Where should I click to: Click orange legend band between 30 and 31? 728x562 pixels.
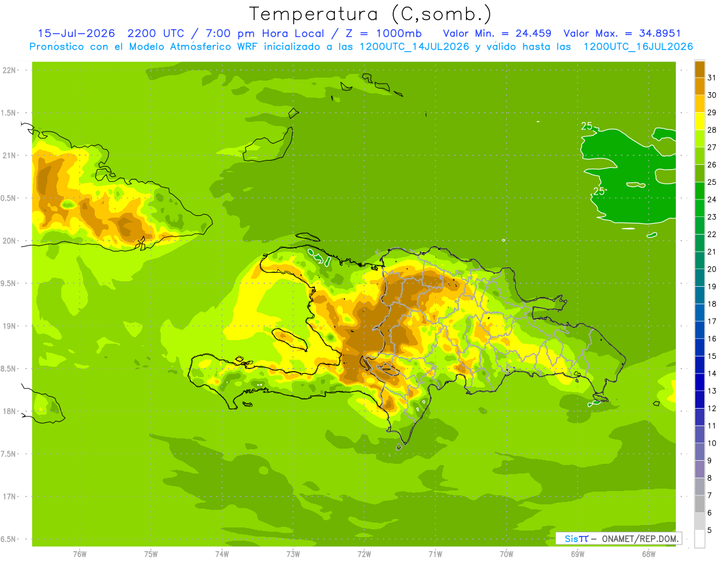coord(699,86)
